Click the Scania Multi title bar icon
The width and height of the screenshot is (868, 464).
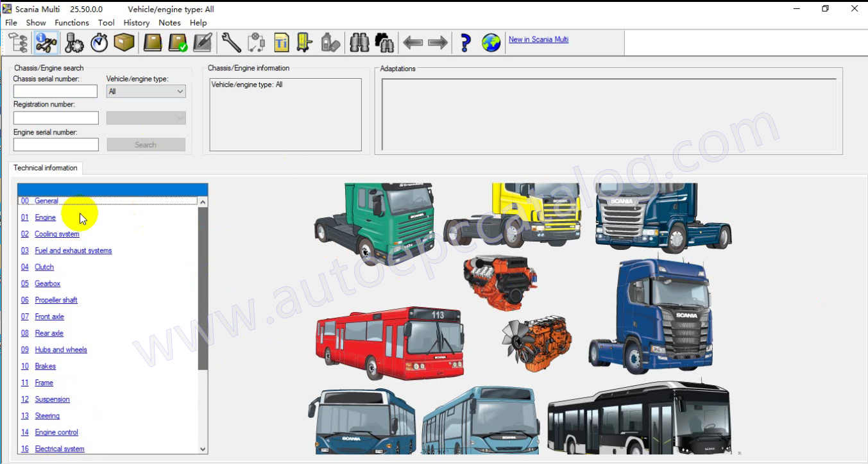coord(7,9)
